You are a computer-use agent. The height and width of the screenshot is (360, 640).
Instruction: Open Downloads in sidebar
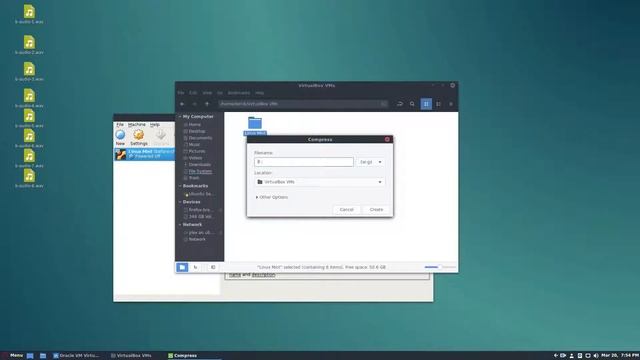point(200,164)
